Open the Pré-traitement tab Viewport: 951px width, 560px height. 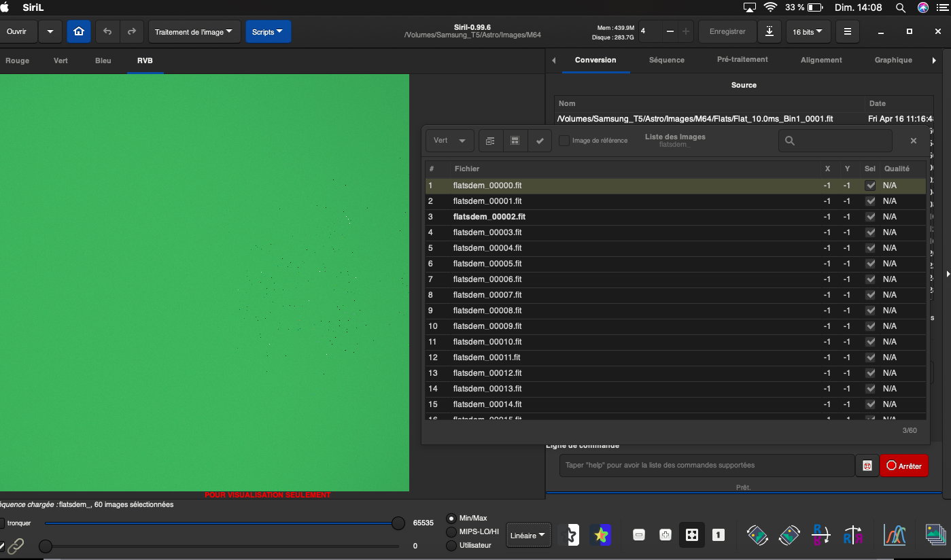(742, 60)
